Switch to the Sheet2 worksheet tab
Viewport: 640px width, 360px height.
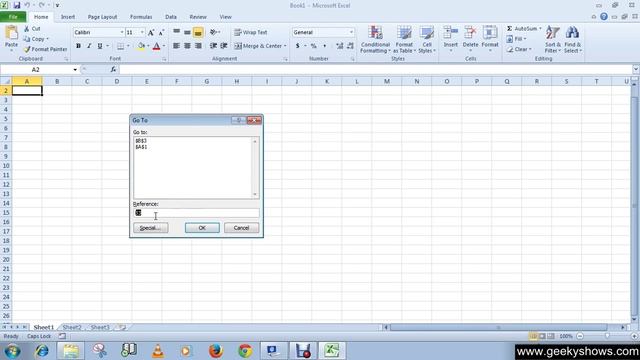72,327
